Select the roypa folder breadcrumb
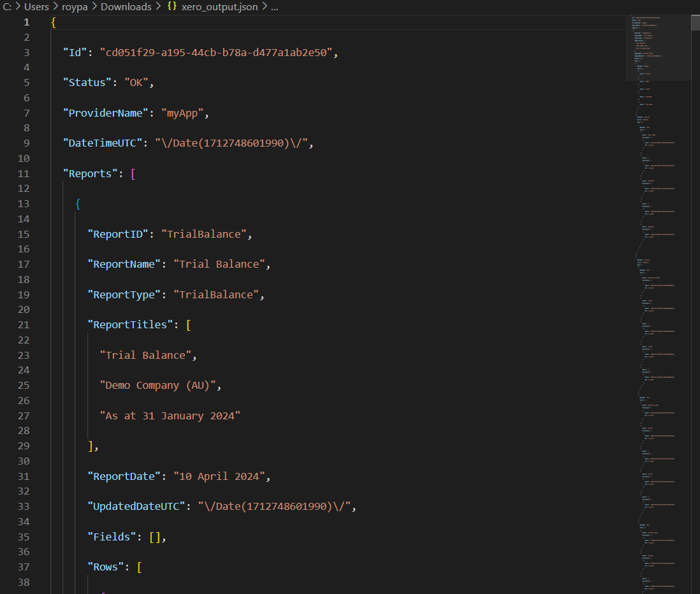The width and height of the screenshot is (700, 594). (75, 7)
